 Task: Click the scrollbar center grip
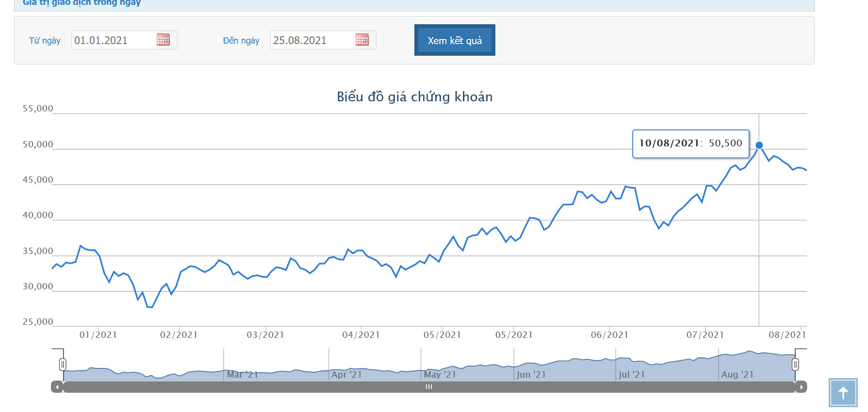(429, 387)
